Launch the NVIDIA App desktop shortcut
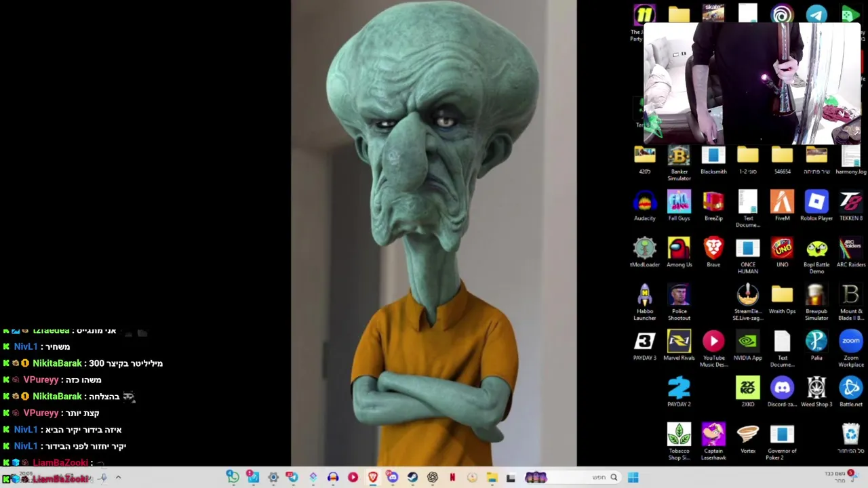Screen dimensions: 868x488 (x=747, y=346)
